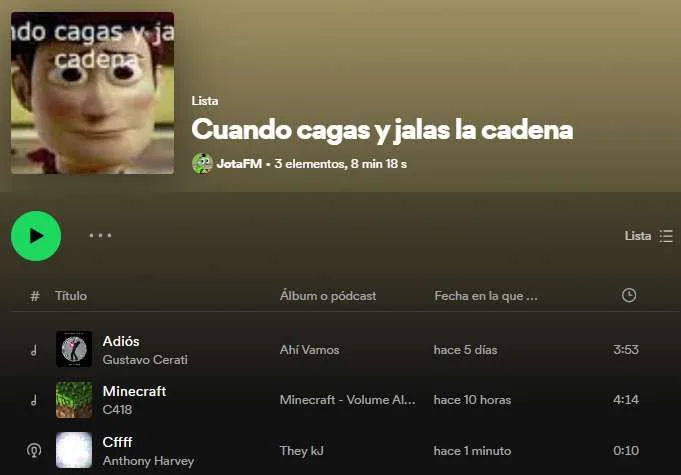
Task: Open the Gustavo Cerati artist link
Action: [x=145, y=360]
